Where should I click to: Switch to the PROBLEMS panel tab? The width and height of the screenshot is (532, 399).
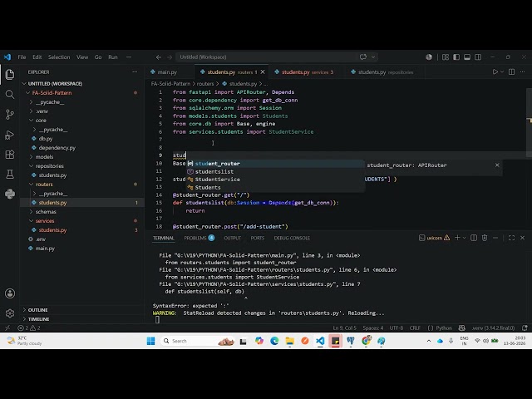coord(199,238)
